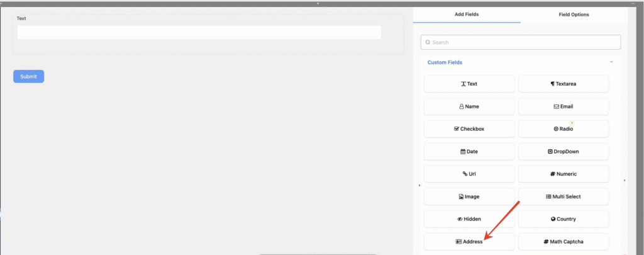Add a Numeric field
Viewport: 644px width, 255px height.
pyautogui.click(x=563, y=174)
